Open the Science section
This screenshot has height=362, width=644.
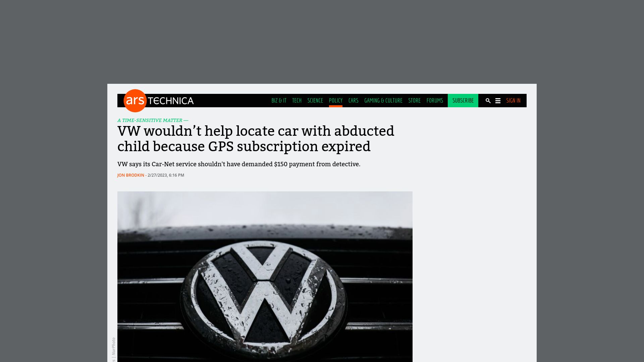tap(315, 101)
